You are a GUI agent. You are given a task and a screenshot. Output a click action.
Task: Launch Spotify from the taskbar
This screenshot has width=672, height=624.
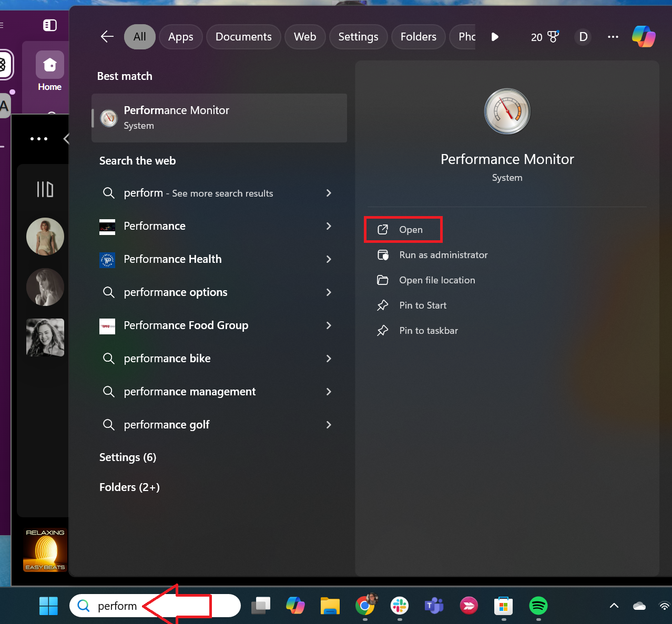(538, 606)
